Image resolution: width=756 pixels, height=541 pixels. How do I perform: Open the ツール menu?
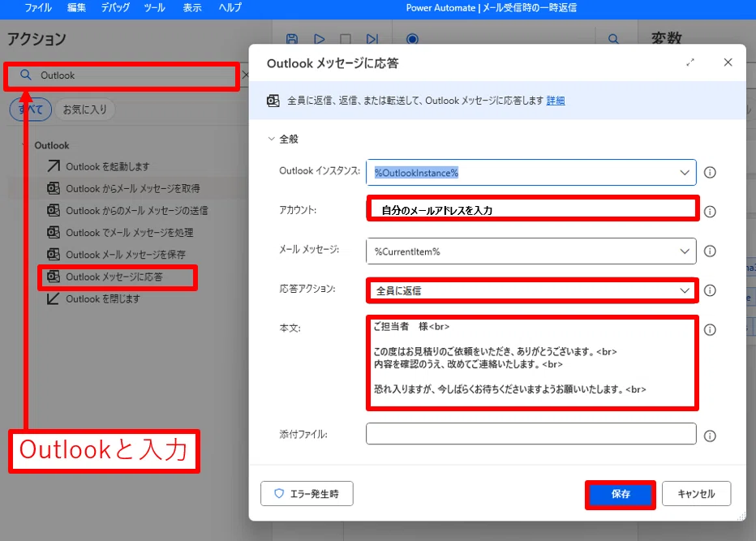click(154, 8)
